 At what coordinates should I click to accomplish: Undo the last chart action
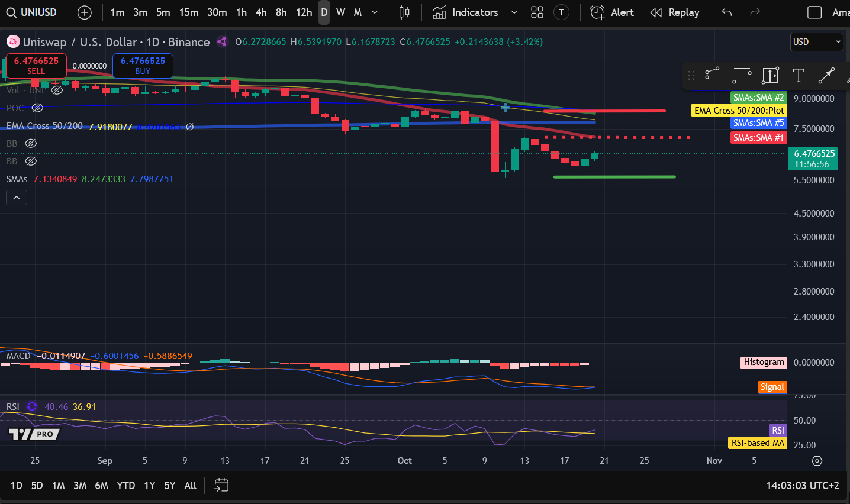click(x=727, y=12)
